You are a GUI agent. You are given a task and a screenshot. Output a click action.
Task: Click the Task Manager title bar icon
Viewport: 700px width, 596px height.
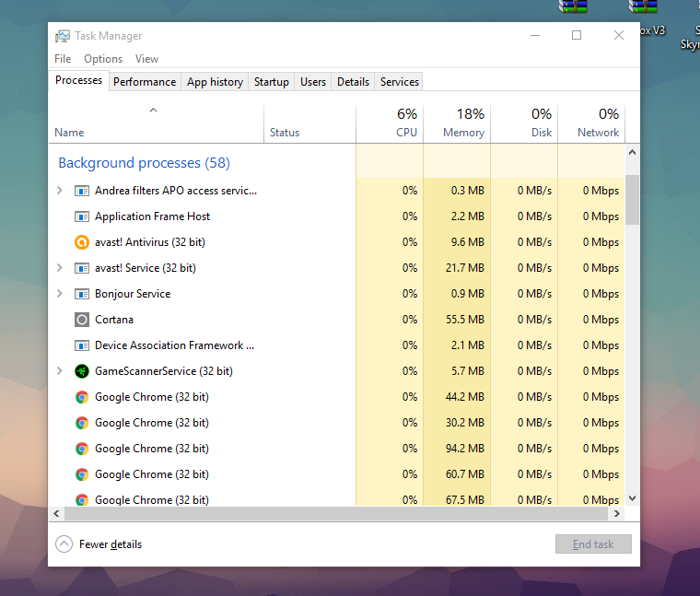(63, 36)
